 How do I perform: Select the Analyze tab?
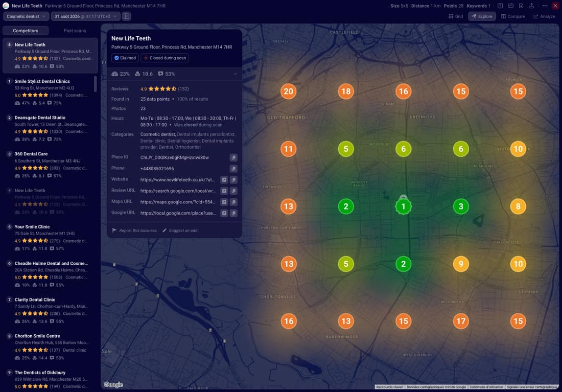tap(544, 16)
